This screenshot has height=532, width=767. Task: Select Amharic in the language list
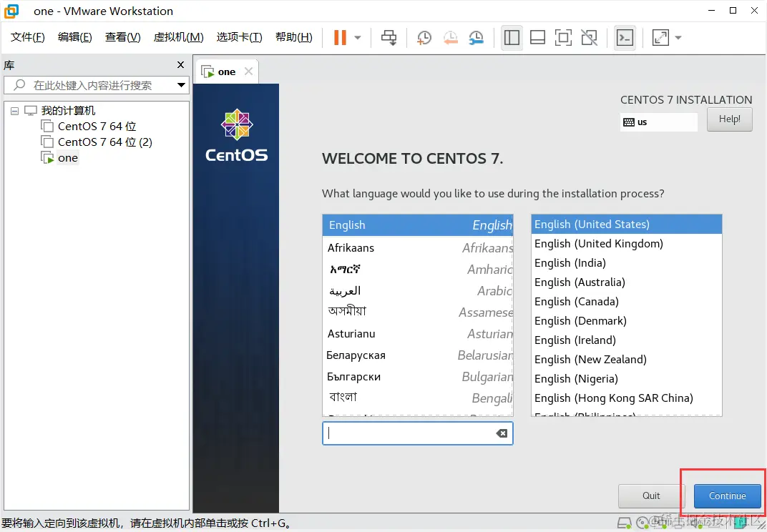pos(418,270)
